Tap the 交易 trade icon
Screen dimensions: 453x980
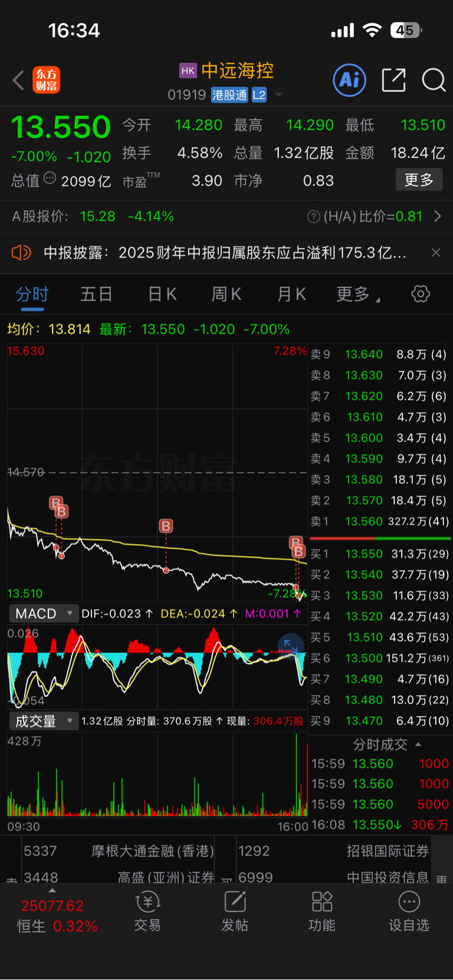147,912
